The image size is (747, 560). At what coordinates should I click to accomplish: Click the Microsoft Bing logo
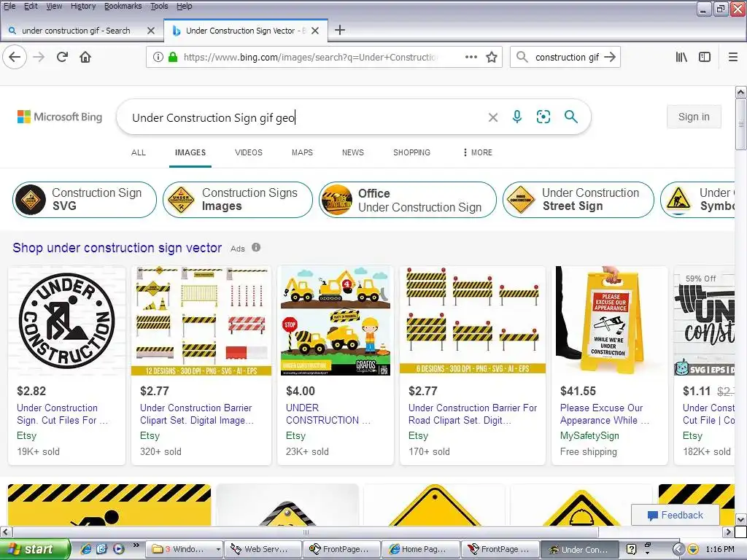[x=60, y=117]
